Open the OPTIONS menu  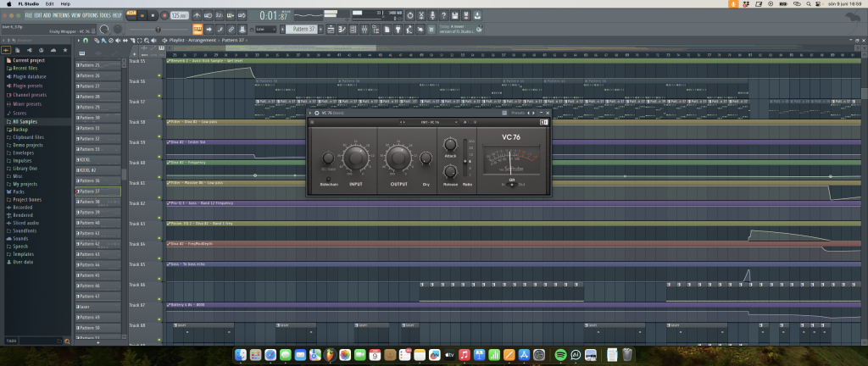pos(92,15)
